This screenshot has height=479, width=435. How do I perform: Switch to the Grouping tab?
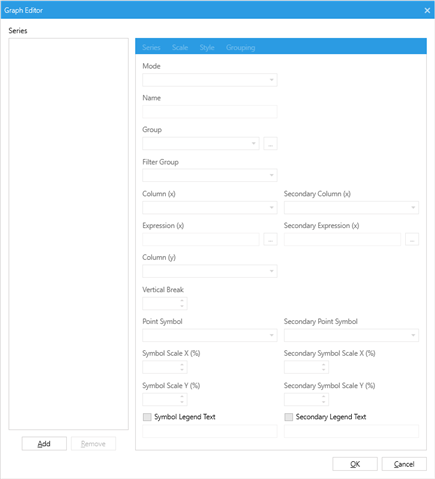pos(240,47)
